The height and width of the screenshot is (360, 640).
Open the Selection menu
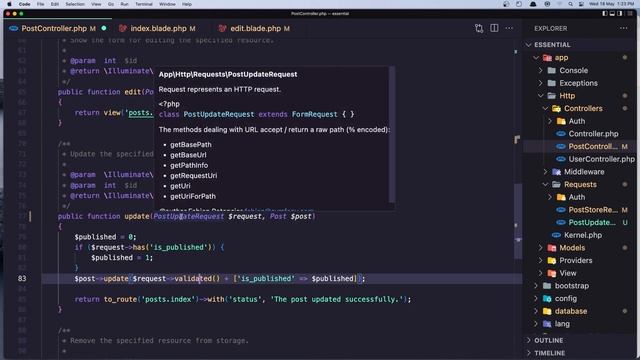tap(75, 4)
